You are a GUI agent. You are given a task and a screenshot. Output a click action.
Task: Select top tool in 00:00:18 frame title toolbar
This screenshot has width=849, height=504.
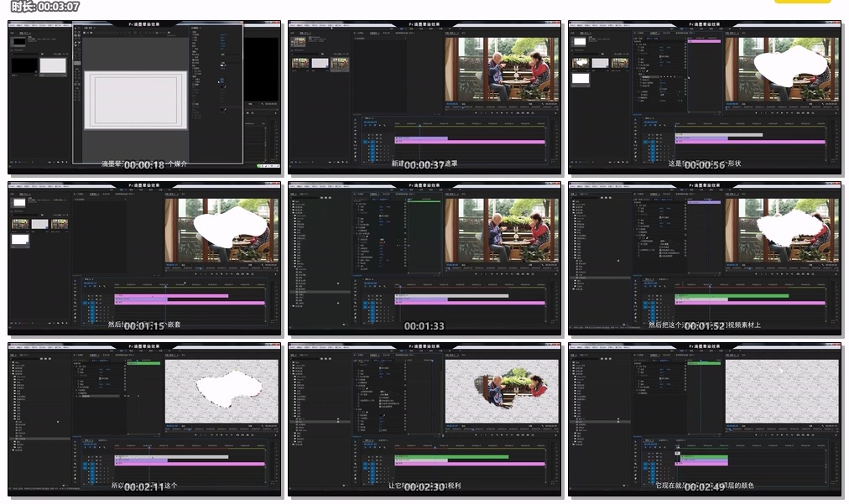tap(77, 29)
